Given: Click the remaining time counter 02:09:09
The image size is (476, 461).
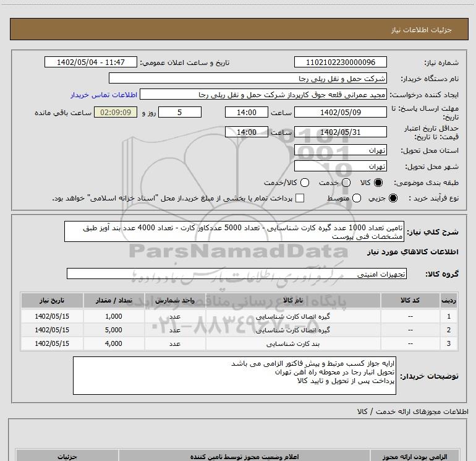Looking at the screenshot, I should pyautogui.click(x=116, y=112).
